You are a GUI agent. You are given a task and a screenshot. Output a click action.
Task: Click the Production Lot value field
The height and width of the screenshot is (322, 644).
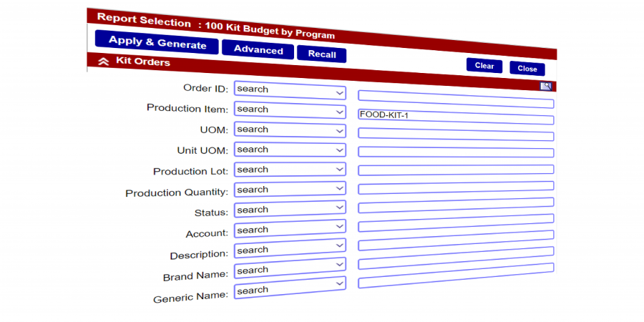(x=456, y=169)
